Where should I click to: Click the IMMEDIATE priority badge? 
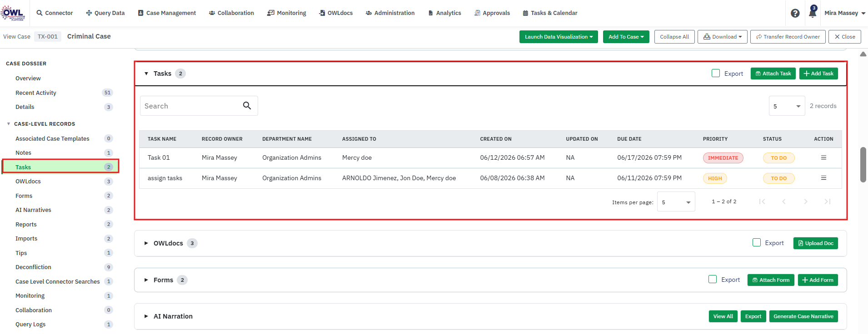[723, 158]
